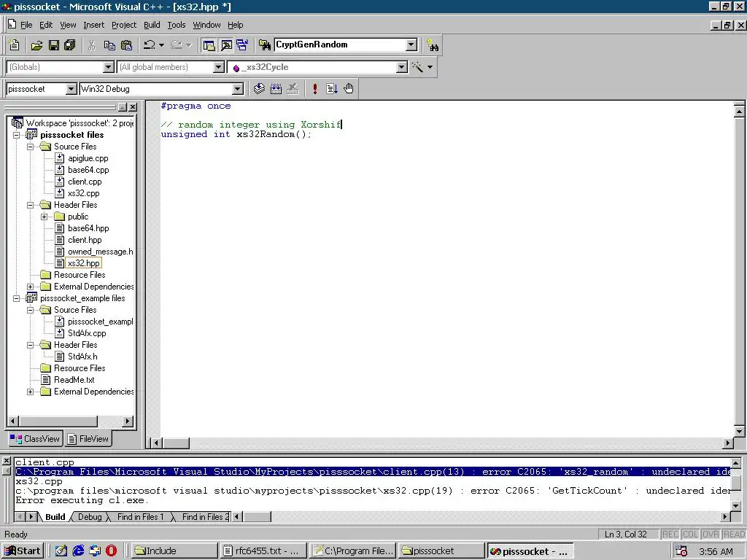
Task: Execute program with red exclamation icon
Action: (315, 88)
